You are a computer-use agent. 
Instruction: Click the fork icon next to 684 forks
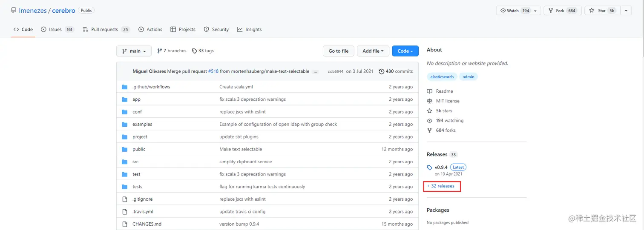pyautogui.click(x=429, y=130)
